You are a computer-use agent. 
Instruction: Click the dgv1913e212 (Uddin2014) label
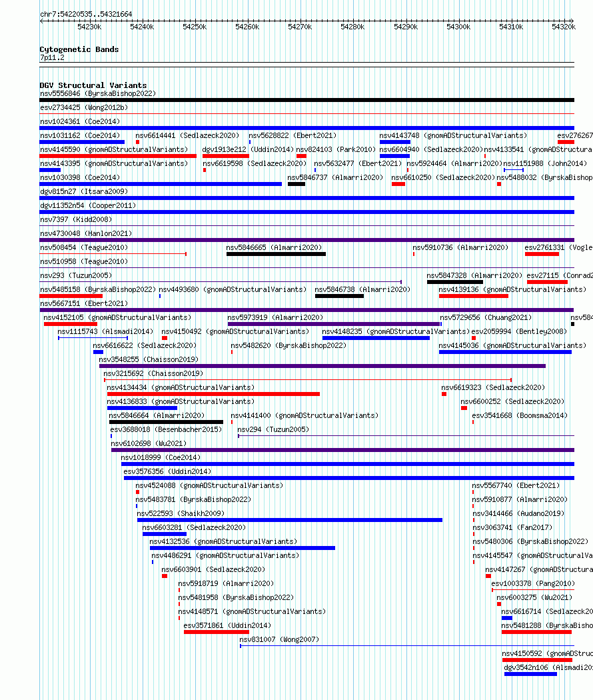point(248,149)
